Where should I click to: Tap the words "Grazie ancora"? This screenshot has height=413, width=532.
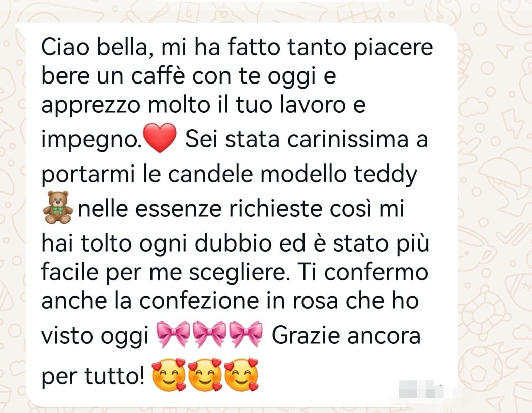click(346, 336)
